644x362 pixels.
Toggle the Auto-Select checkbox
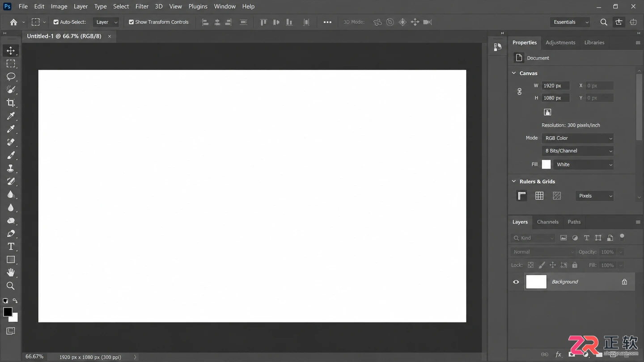[x=56, y=22]
